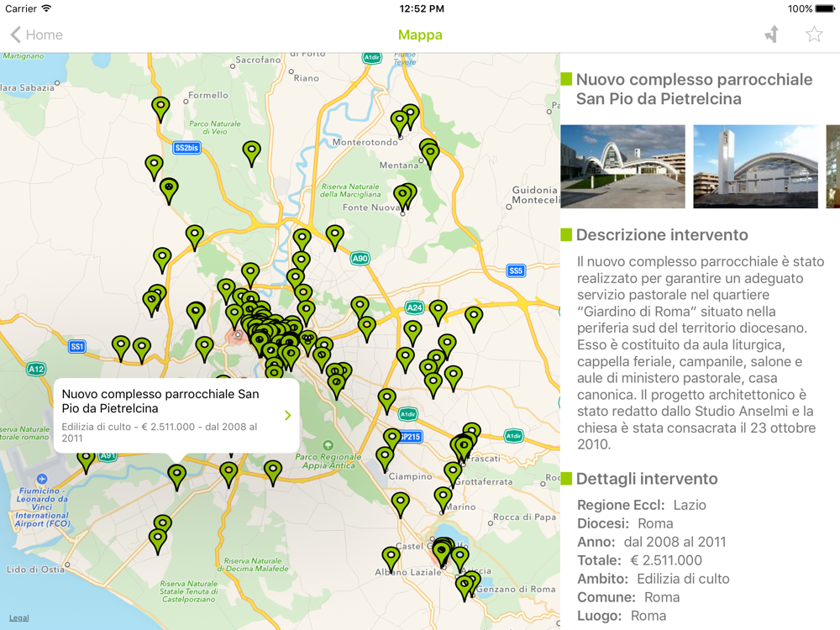Select map pin near Formello
840x630 pixels.
tap(160, 110)
